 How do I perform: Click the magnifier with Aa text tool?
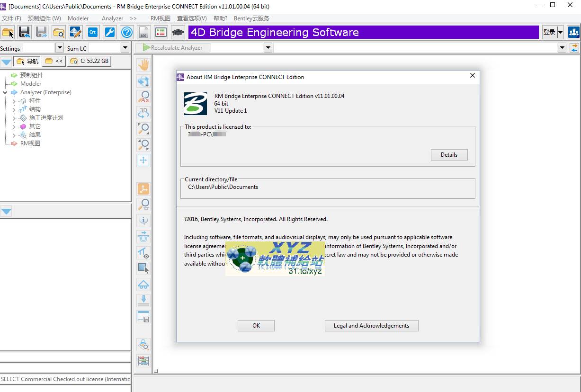143,97
